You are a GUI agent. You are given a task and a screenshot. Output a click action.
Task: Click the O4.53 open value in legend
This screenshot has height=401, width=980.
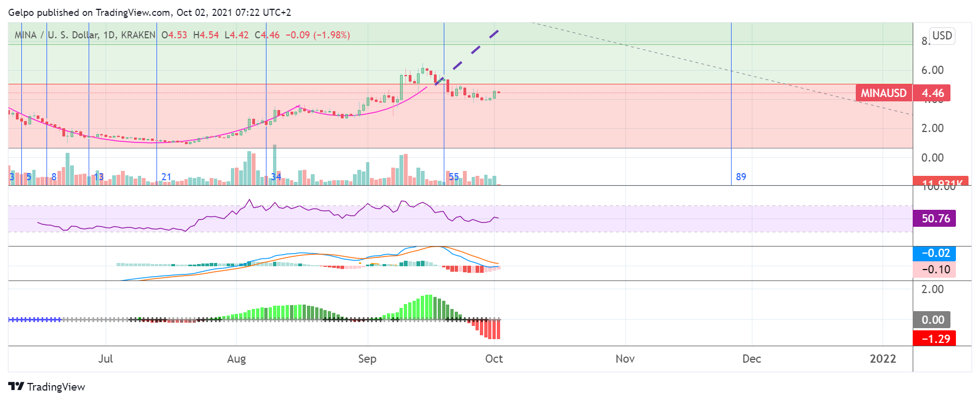174,35
